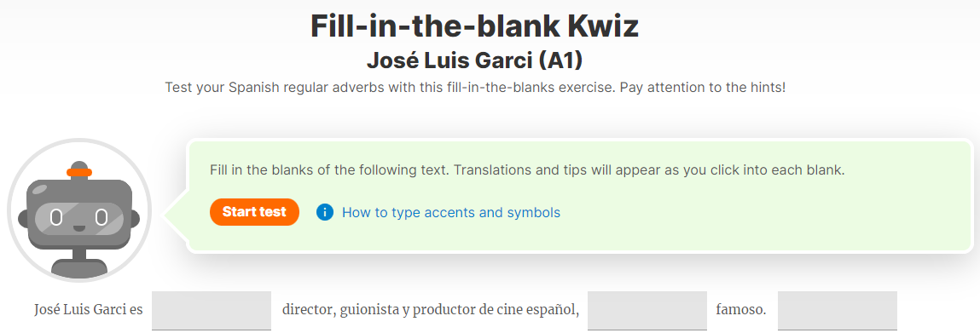Select the blank just before 'famoso.'
Viewport: 980px width, 333px height.
pos(647,311)
